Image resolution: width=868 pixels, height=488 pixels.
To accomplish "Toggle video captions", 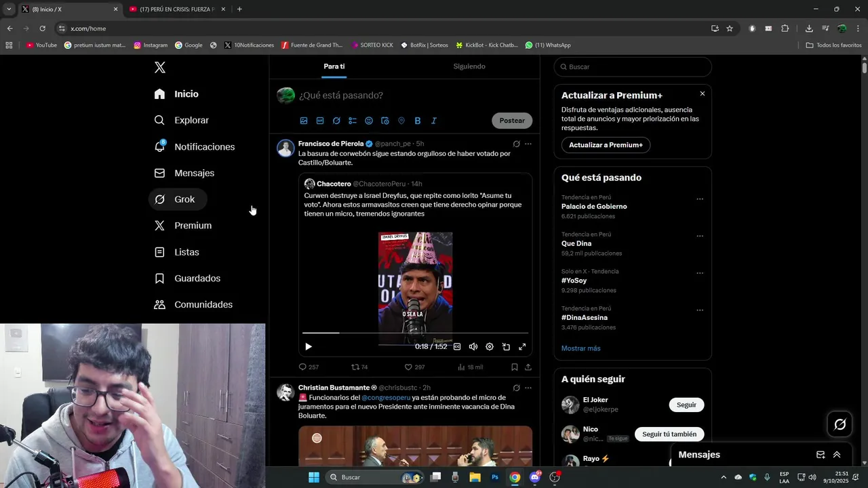I will pos(457,346).
